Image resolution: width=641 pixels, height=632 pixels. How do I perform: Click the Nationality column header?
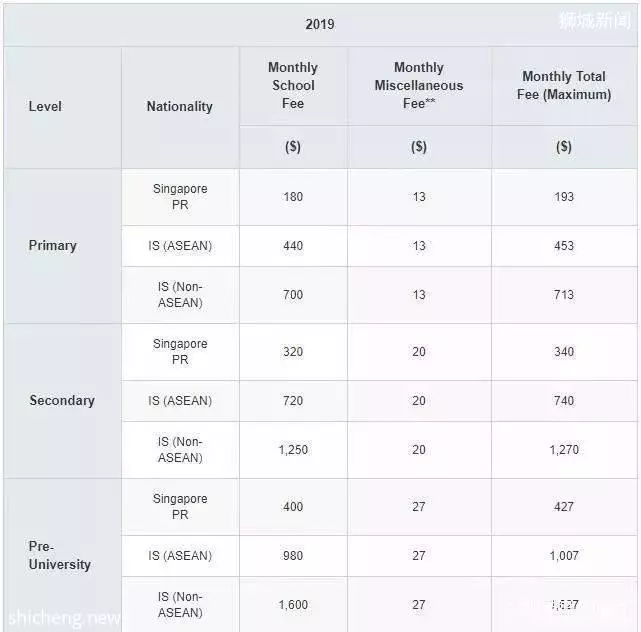[179, 106]
